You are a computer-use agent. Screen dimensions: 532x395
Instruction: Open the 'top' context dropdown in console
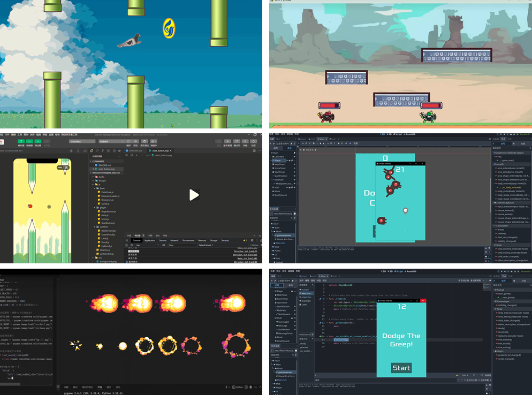(147, 245)
